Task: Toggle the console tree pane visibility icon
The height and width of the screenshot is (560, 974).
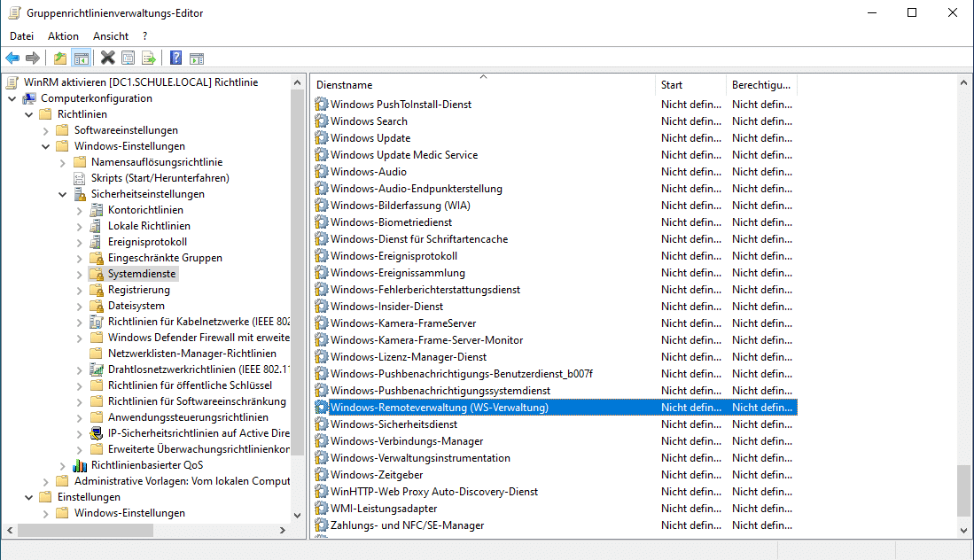Action: pyautogui.click(x=81, y=57)
